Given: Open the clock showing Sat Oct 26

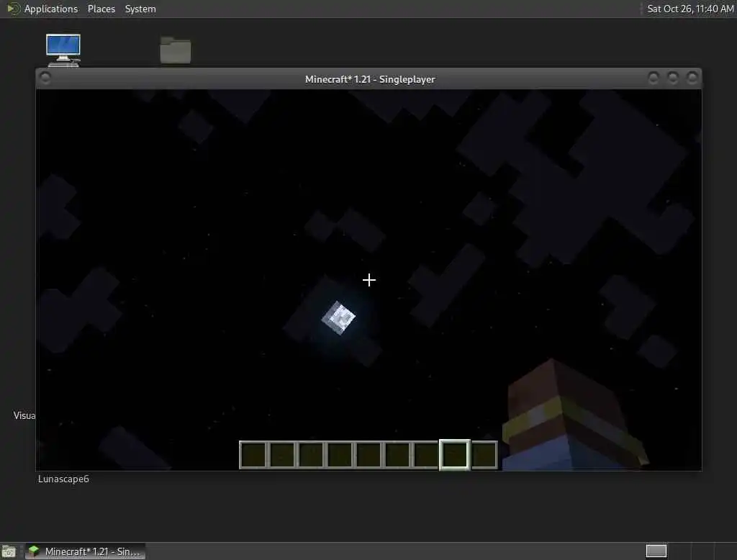Looking at the screenshot, I should click(690, 9).
